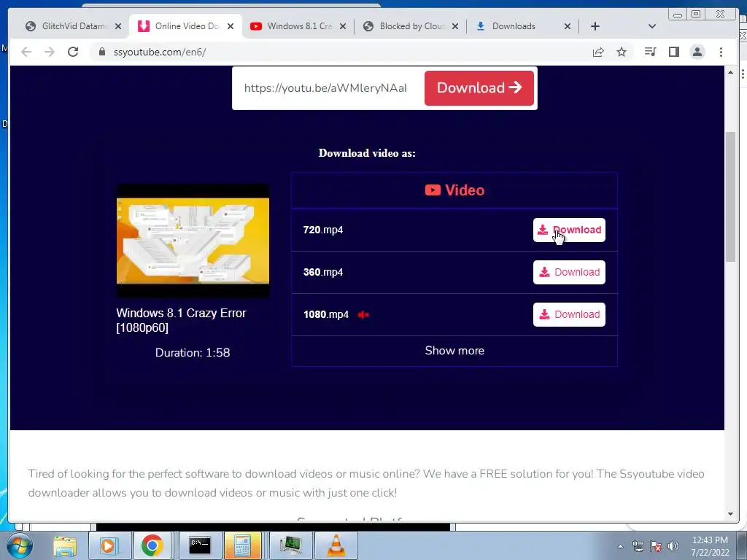Close the Blocked by Cloudflare tab

(455, 26)
